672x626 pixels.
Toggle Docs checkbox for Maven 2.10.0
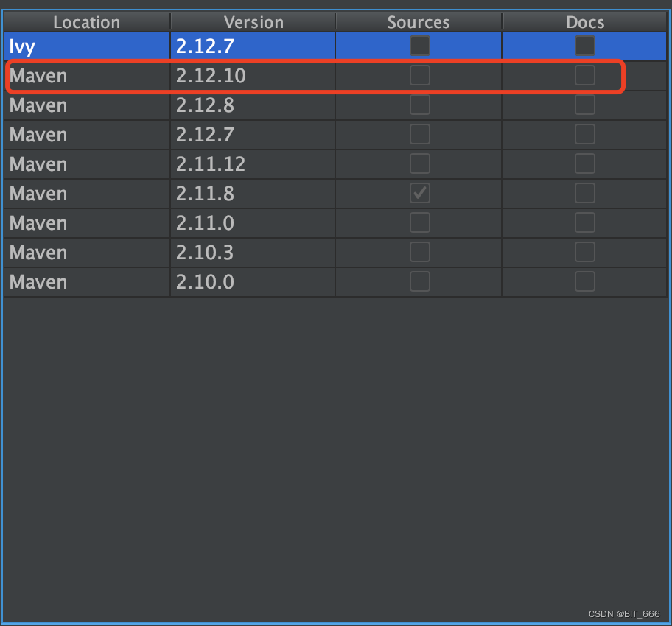(584, 281)
